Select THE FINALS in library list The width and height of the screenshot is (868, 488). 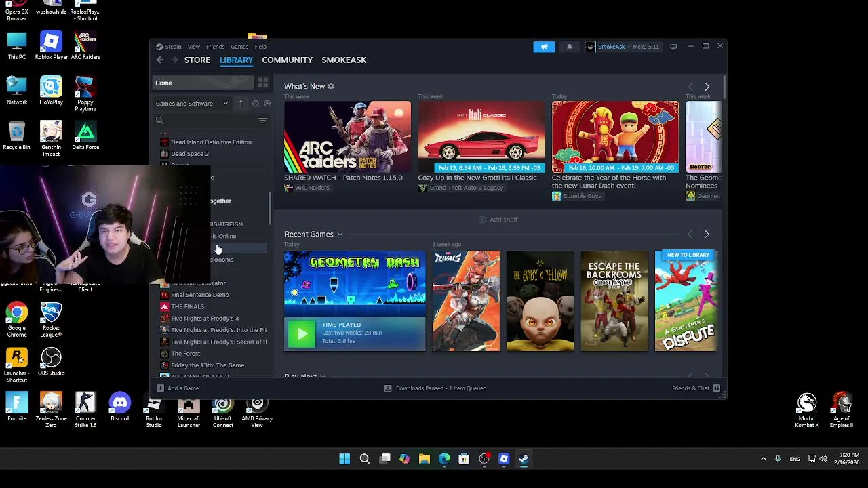tap(187, 306)
